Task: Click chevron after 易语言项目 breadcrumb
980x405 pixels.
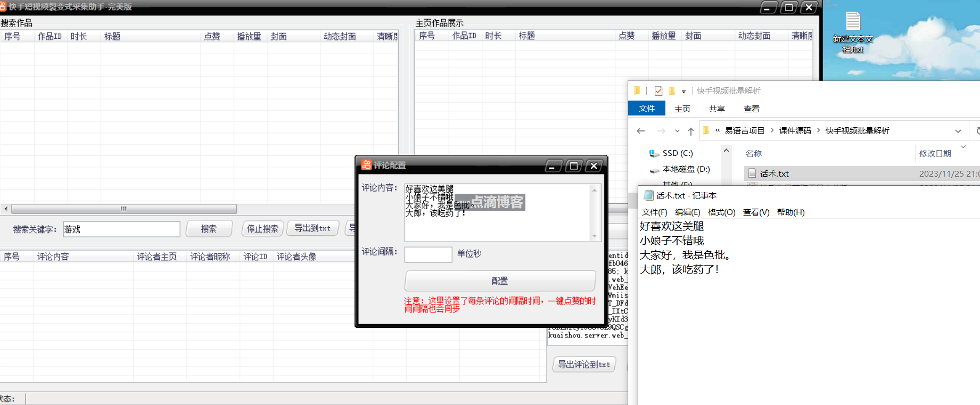Action: click(772, 130)
